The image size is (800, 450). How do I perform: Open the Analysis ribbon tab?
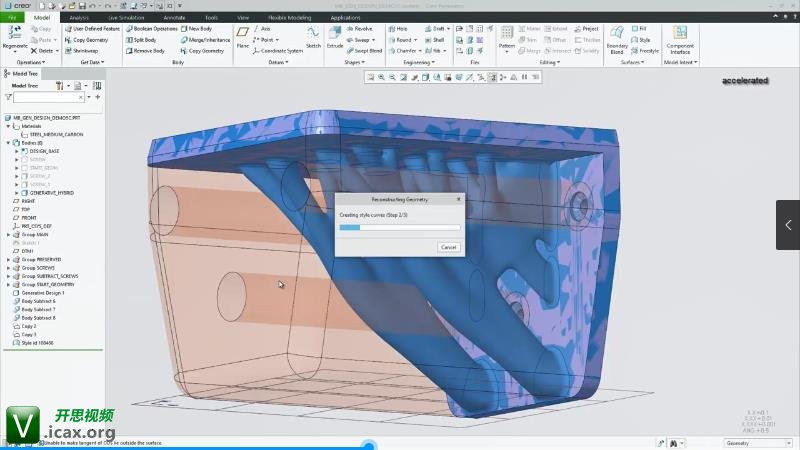78,18
